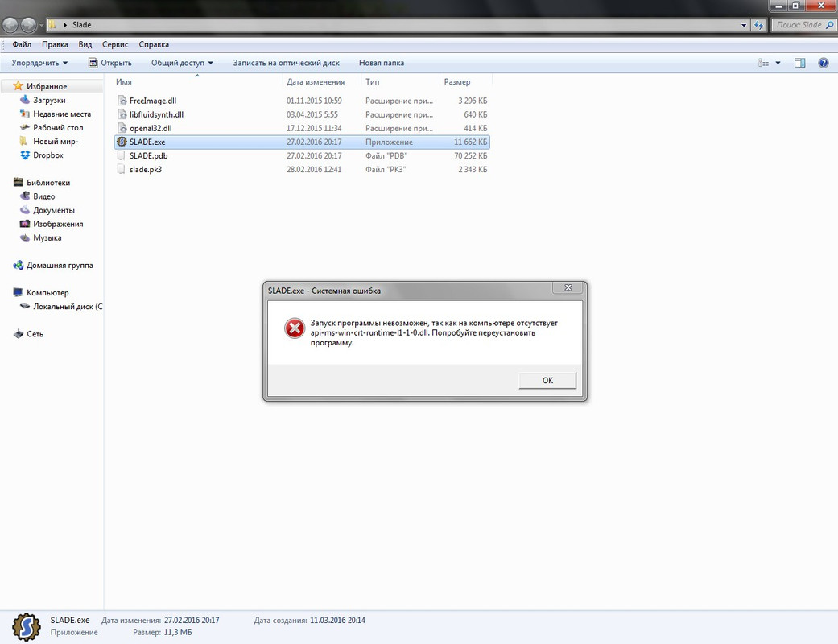Click the Новая папка button
The height and width of the screenshot is (644, 838).
point(381,63)
